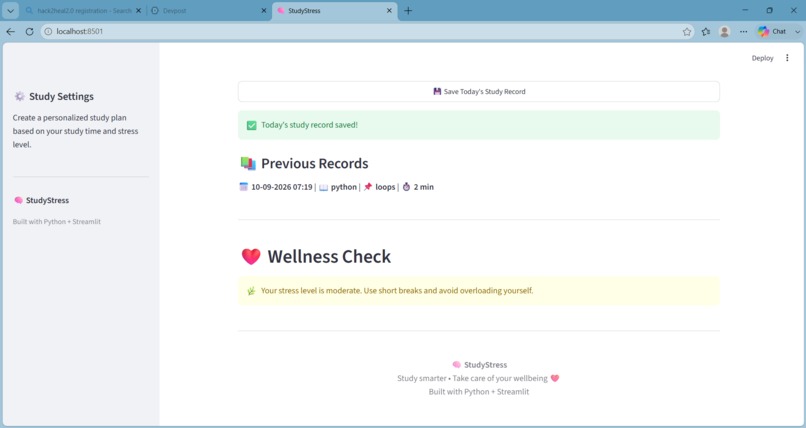806x428 pixels.
Task: Click sidebar StudyStress brain icon
Action: (19, 200)
